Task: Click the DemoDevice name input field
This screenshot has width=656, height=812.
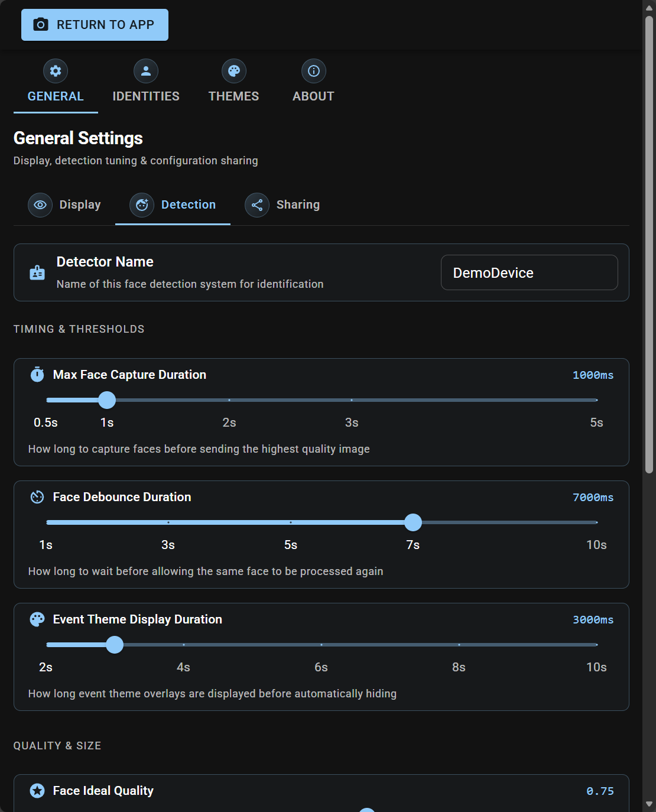Action: pos(529,272)
